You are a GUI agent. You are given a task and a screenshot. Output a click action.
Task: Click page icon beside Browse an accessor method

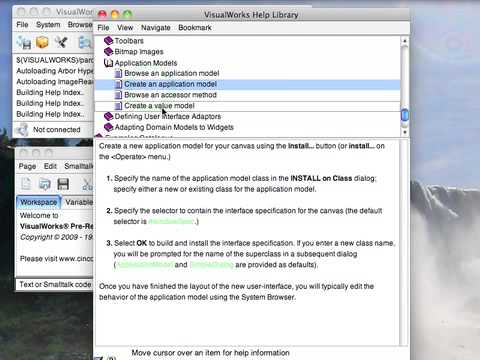(x=118, y=95)
